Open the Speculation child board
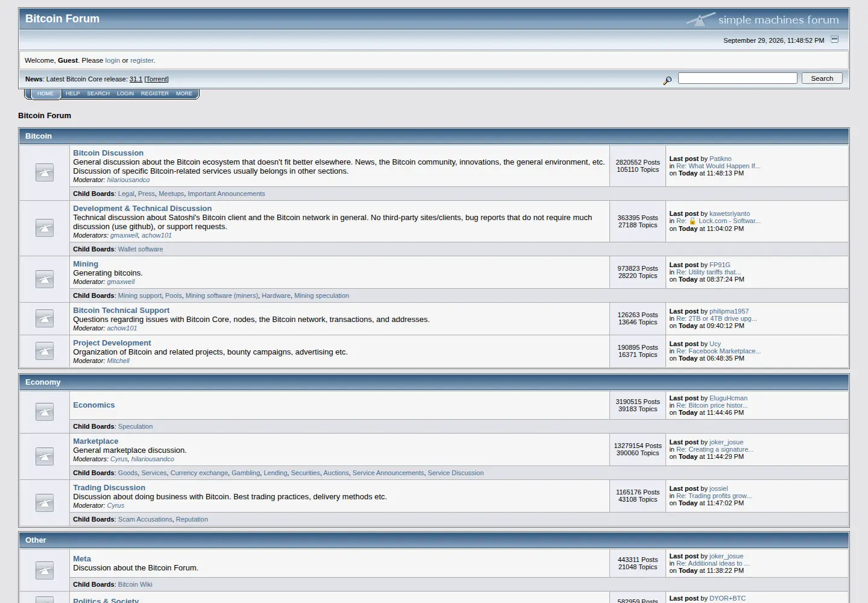The height and width of the screenshot is (603, 868). pyautogui.click(x=136, y=426)
